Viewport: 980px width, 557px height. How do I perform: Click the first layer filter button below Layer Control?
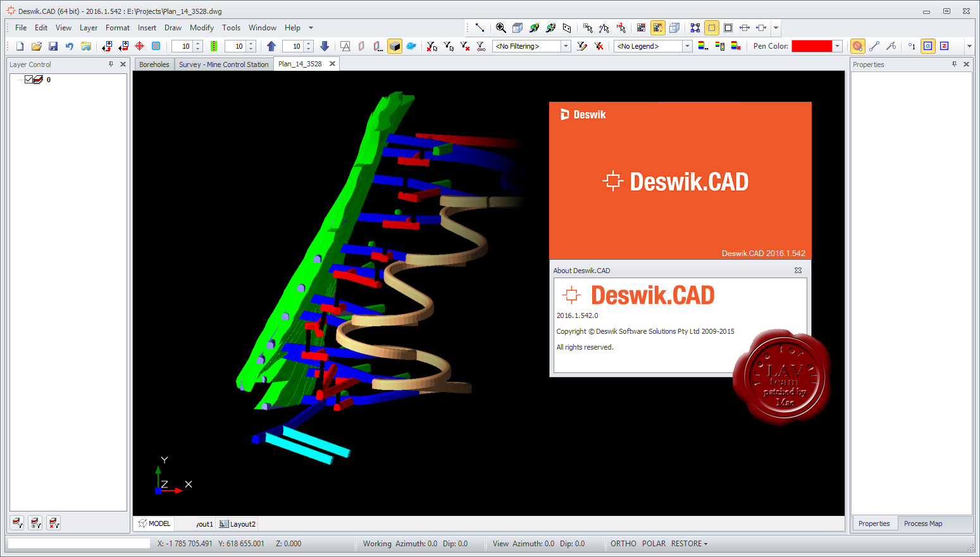click(18, 523)
